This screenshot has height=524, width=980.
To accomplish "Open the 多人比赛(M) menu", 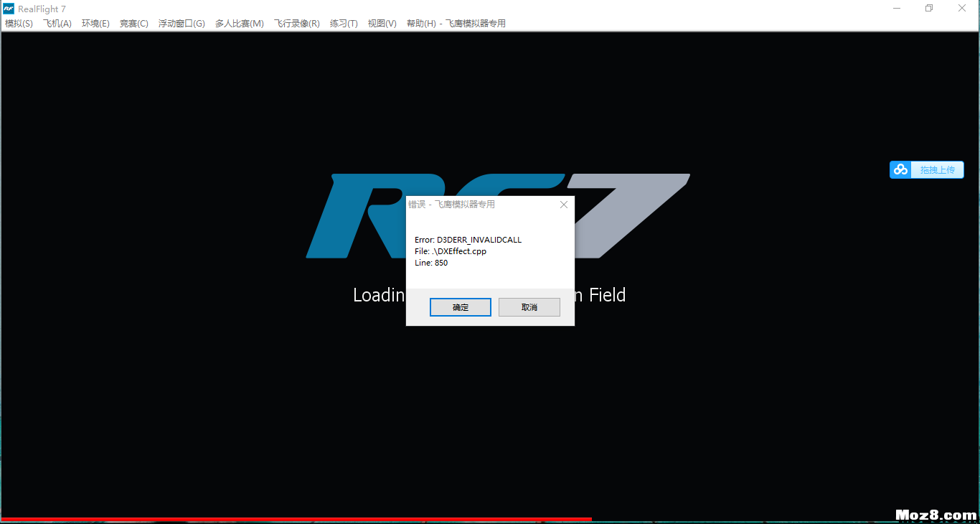I will pos(240,23).
